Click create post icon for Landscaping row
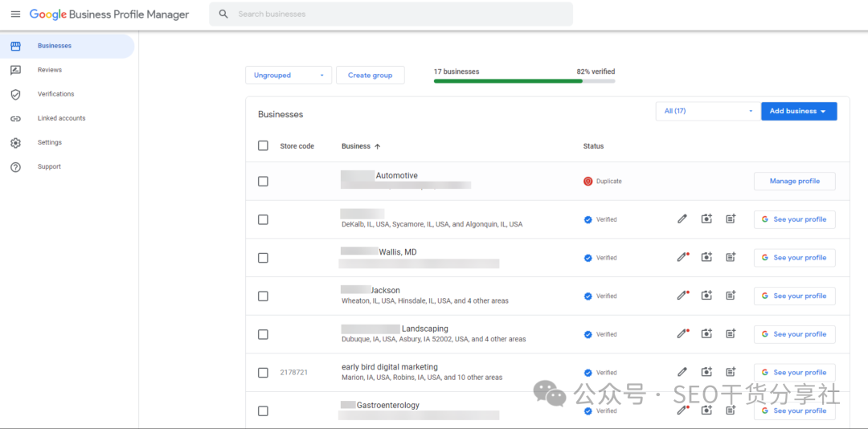Image resolution: width=868 pixels, height=429 pixels. 731,333
